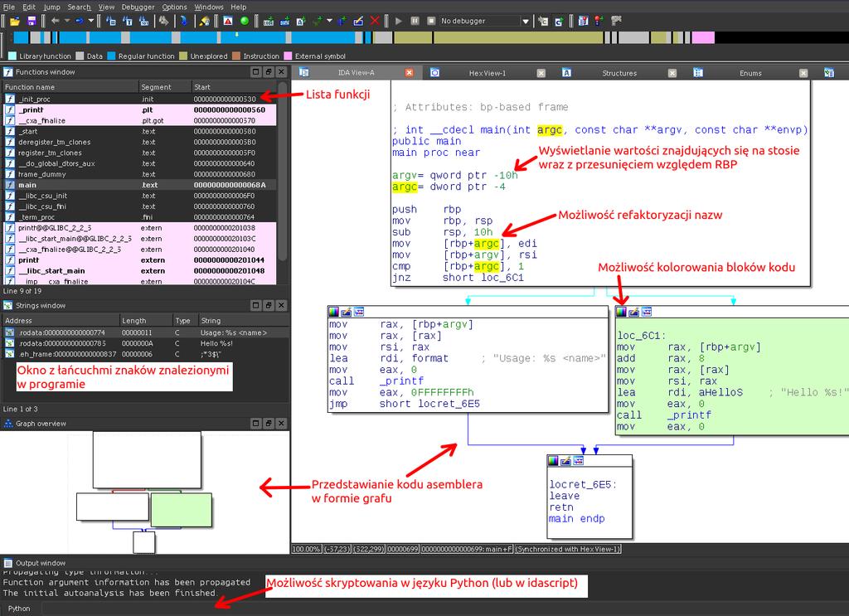Click the green circle toolbar icon

point(245,21)
